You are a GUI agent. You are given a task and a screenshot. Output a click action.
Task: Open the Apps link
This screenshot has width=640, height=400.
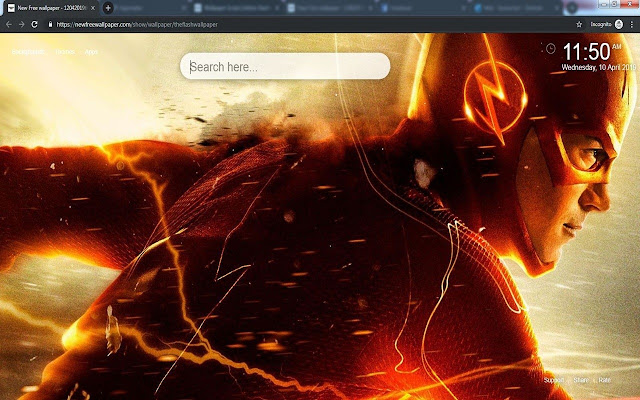pos(91,52)
